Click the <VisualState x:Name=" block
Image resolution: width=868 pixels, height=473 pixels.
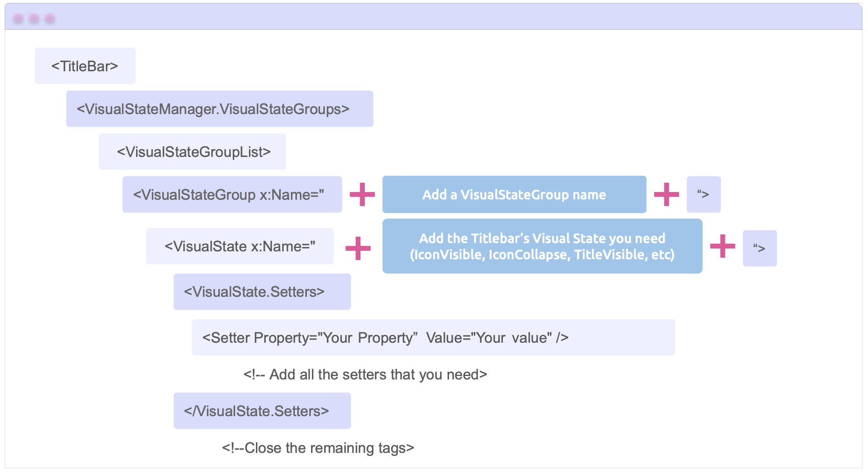click(x=240, y=246)
